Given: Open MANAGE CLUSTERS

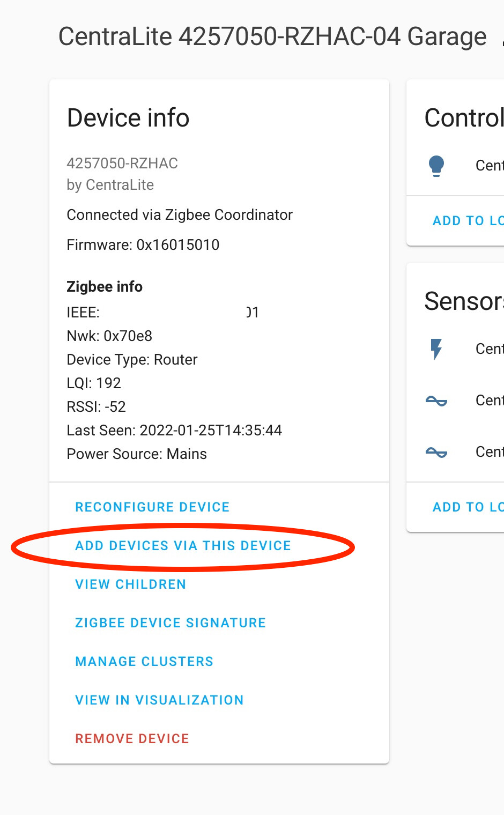Looking at the screenshot, I should (x=144, y=661).
